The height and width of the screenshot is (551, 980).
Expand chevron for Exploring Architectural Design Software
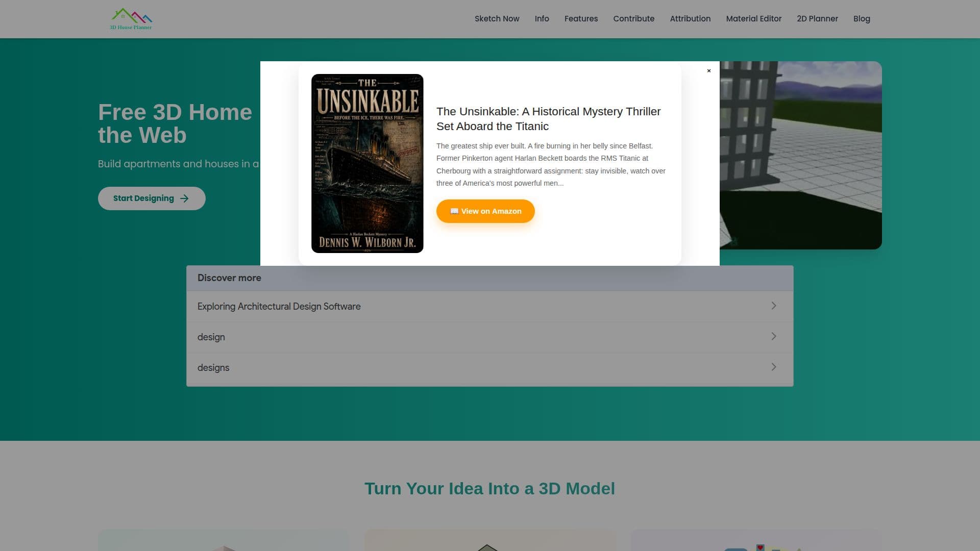(x=774, y=306)
